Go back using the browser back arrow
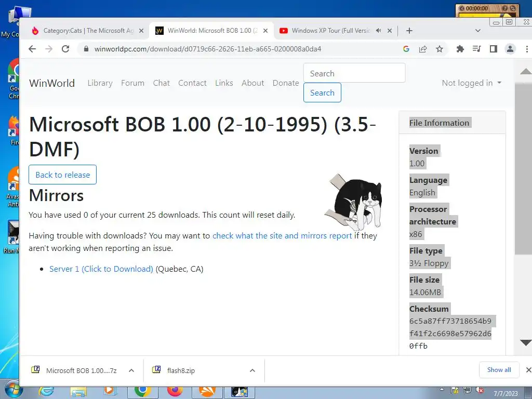 (x=32, y=49)
